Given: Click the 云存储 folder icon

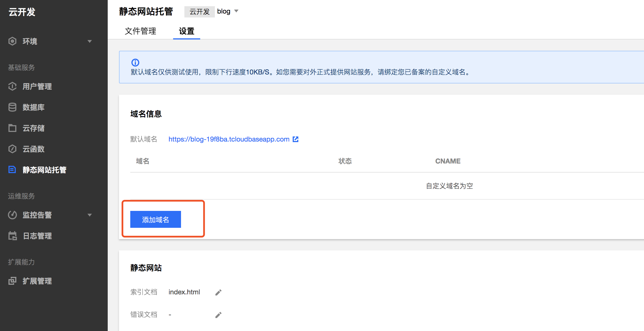Looking at the screenshot, I should click(x=12, y=128).
